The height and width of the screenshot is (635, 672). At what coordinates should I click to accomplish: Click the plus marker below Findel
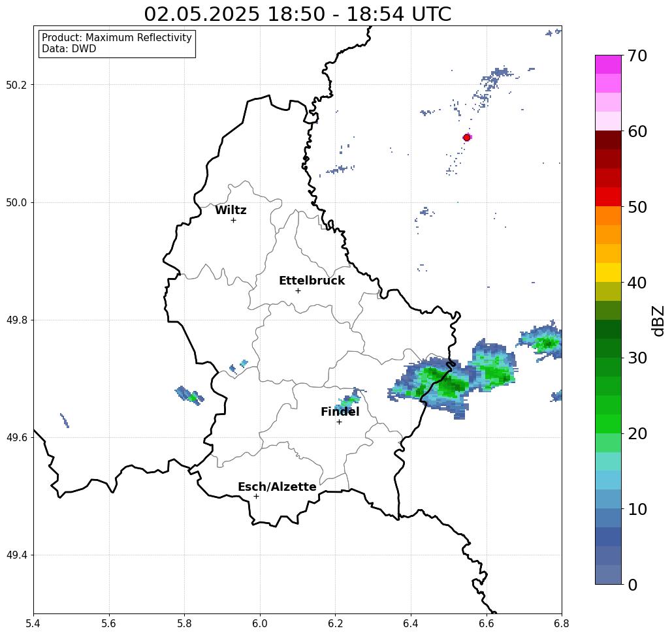point(339,422)
